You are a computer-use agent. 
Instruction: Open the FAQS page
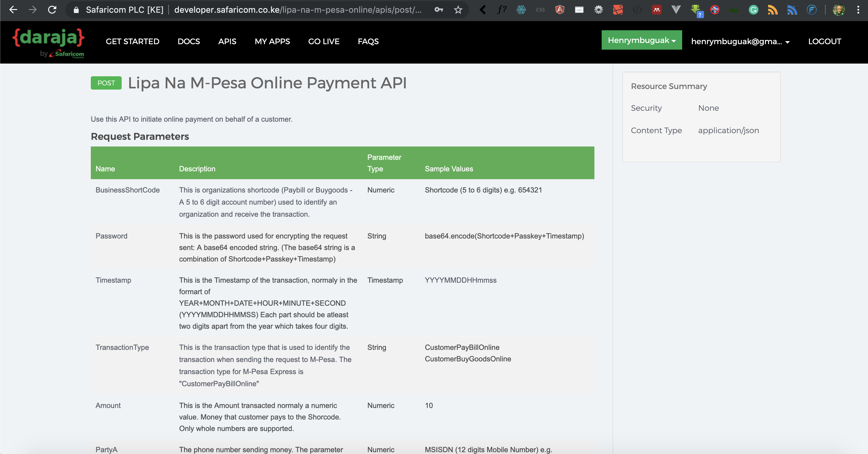click(x=368, y=41)
